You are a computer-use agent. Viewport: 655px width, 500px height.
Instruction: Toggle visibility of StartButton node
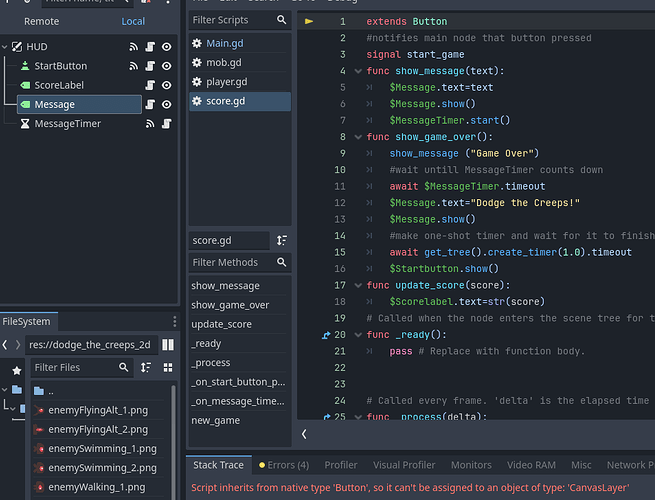166,66
